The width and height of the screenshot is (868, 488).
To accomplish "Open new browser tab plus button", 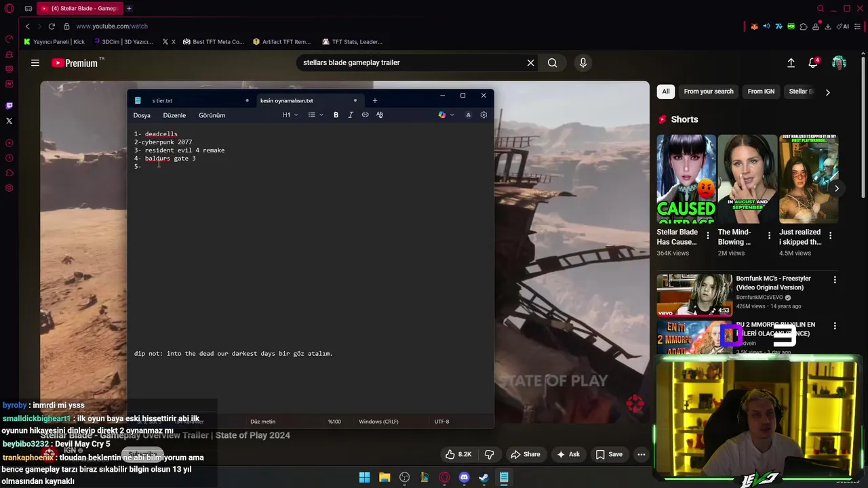I will pyautogui.click(x=129, y=8).
